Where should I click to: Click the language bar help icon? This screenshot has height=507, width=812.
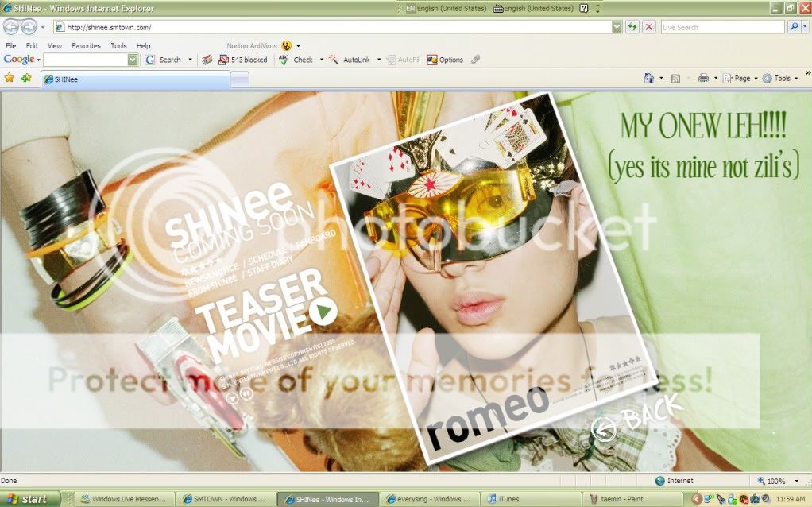click(584, 8)
